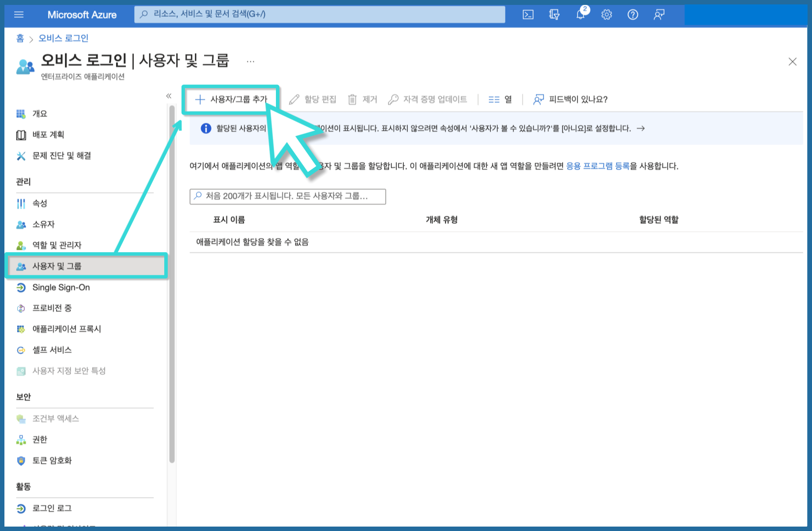Open the help question mark icon

click(x=633, y=15)
